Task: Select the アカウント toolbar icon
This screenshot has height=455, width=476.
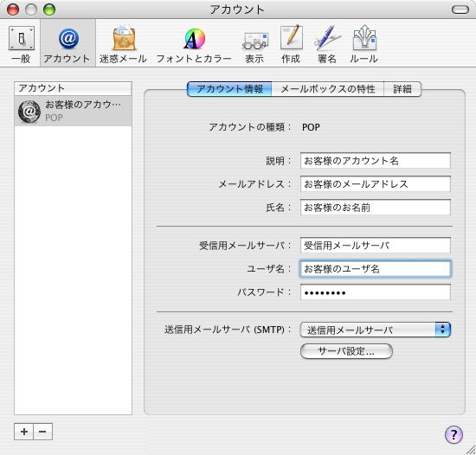Action: 68,44
